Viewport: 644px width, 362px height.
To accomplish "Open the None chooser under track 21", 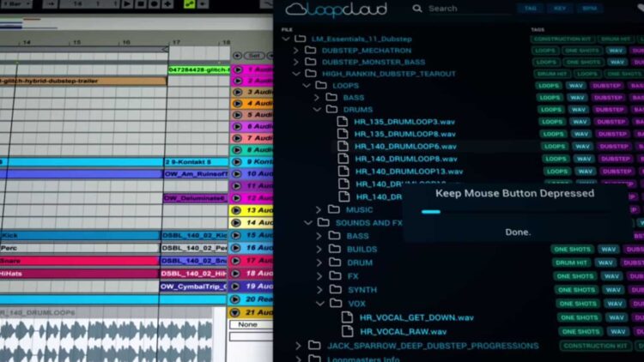I will coord(251,324).
